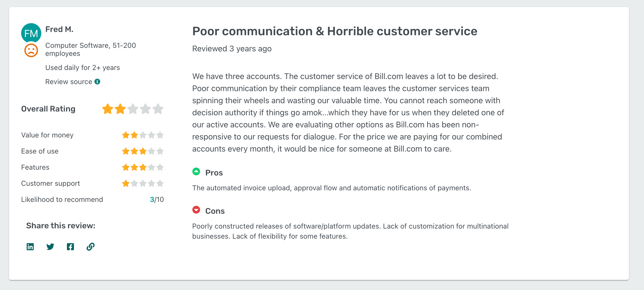The height and width of the screenshot is (290, 644).
Task: Click the info icon next to Review source
Action: [98, 81]
